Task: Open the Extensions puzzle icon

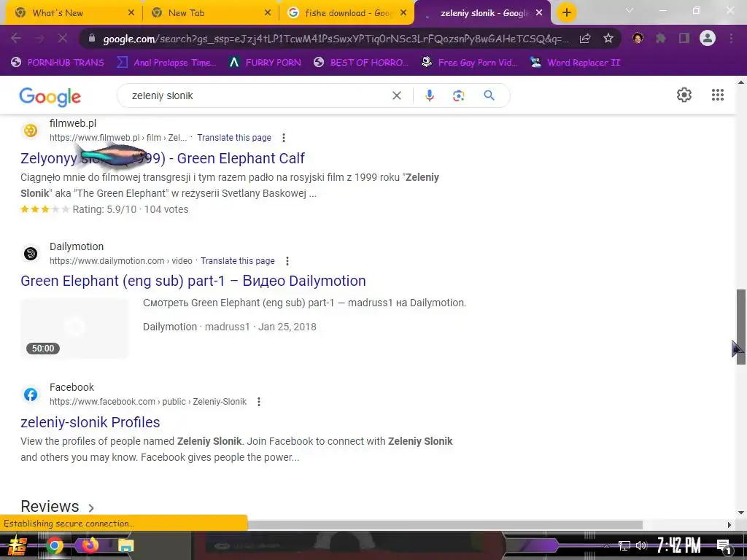Action: coord(661,38)
